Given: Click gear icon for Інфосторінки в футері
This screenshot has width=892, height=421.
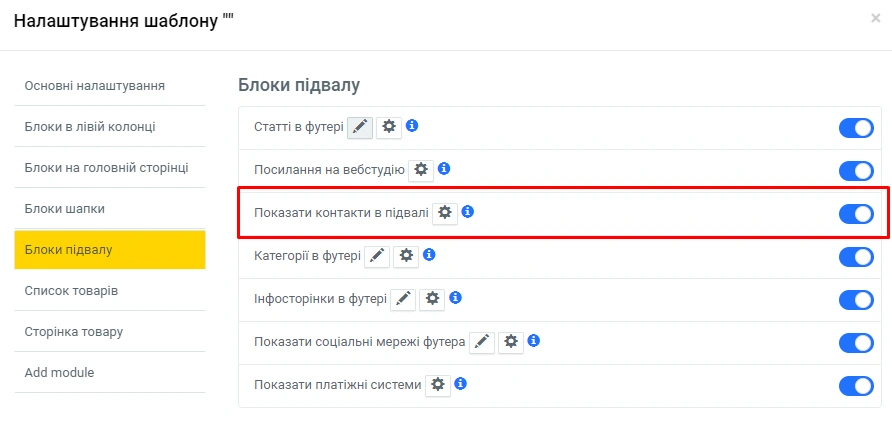Looking at the screenshot, I should click(x=432, y=299).
